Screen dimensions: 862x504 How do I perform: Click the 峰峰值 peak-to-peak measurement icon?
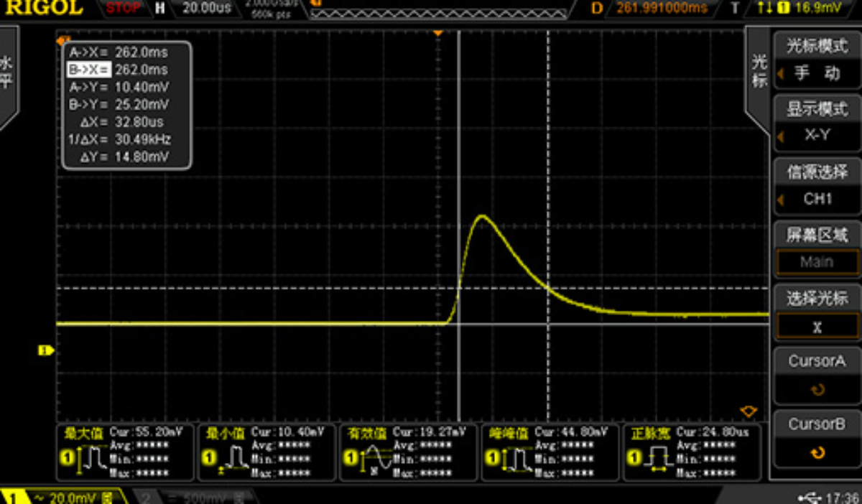click(x=514, y=457)
